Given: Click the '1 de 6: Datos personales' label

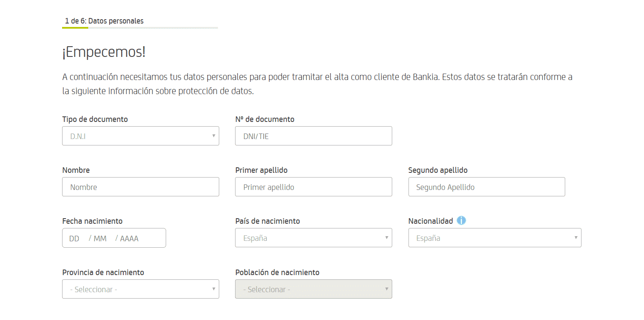Looking at the screenshot, I should point(104,21).
